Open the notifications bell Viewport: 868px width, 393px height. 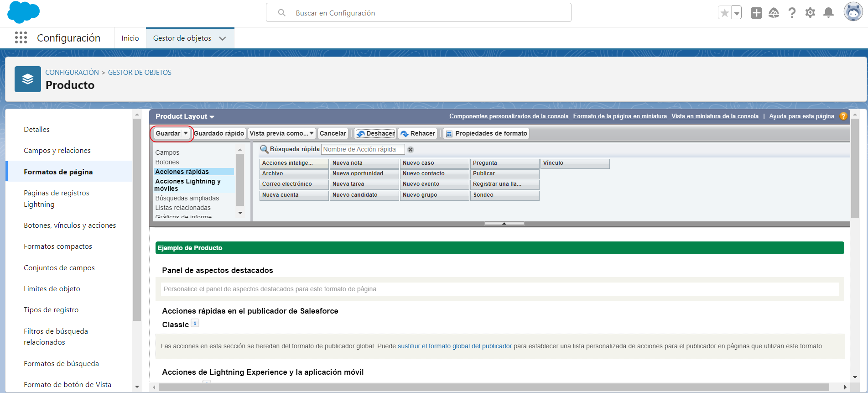pyautogui.click(x=829, y=13)
